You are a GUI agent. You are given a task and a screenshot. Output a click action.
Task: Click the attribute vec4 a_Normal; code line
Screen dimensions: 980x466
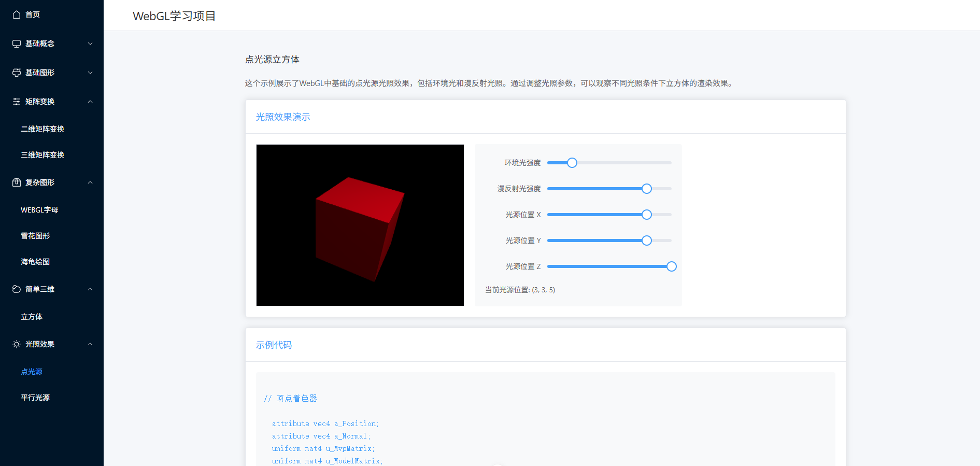[x=321, y=436]
